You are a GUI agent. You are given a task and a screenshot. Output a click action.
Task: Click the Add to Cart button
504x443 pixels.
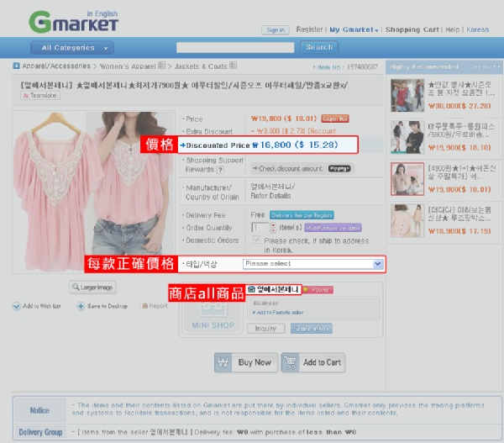[x=313, y=362]
